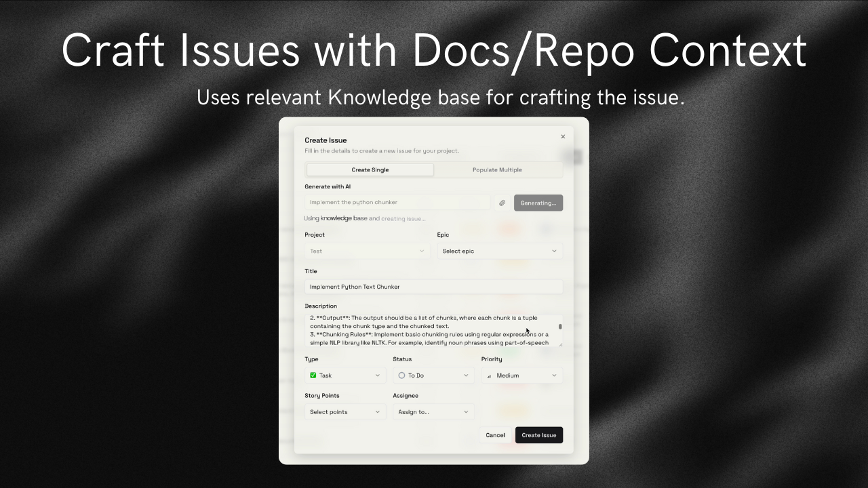Click the green Task checkmark icon

tap(313, 375)
